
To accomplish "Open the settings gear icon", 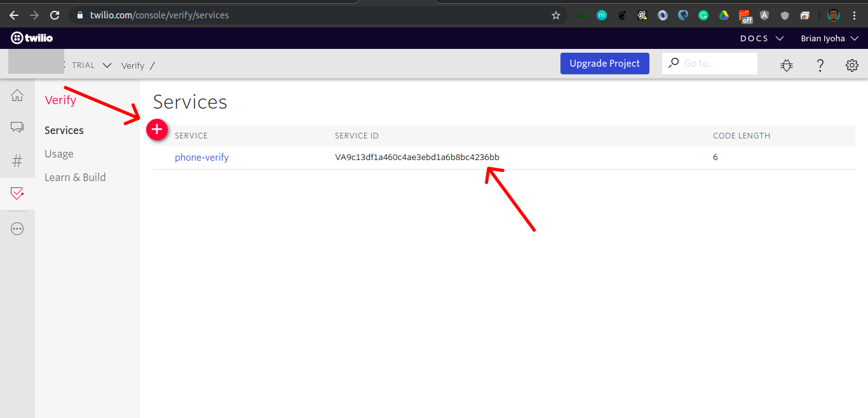I will click(852, 65).
